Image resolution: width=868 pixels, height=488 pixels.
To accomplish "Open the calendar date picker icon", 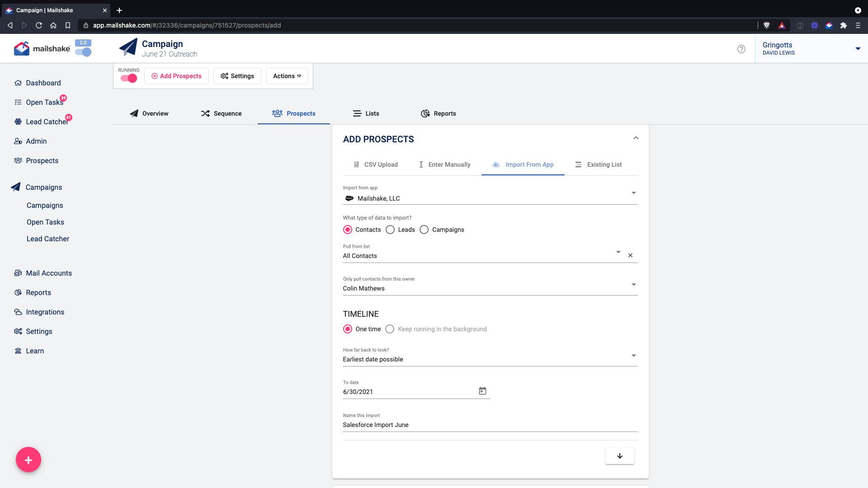I will 482,391.
